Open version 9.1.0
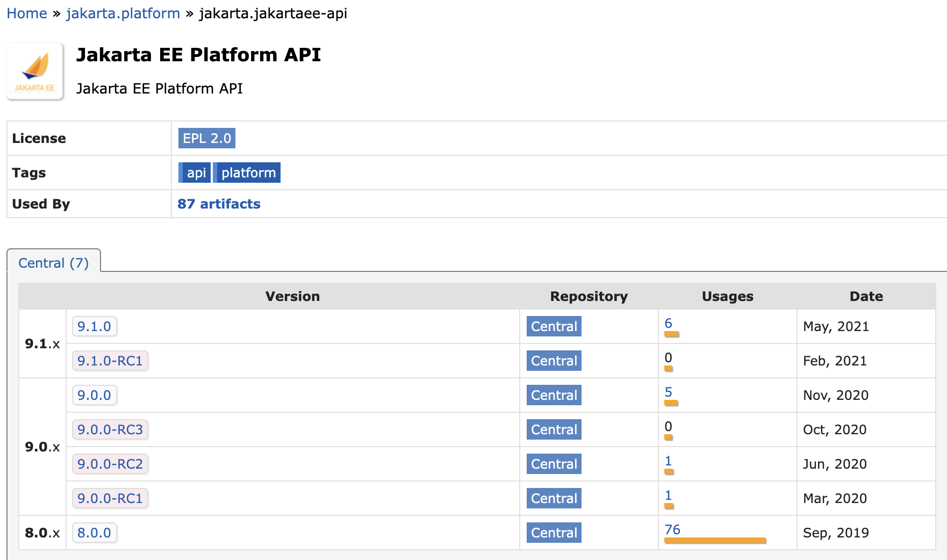The height and width of the screenshot is (560, 947). pos(94,326)
